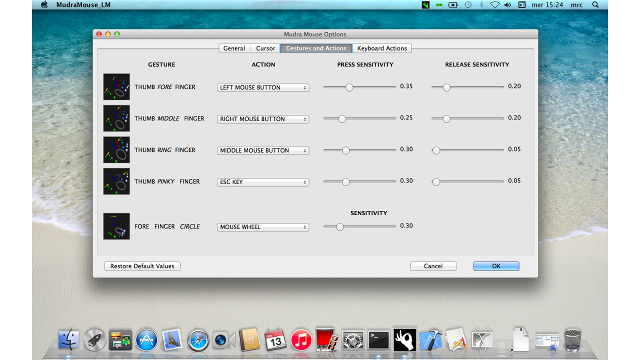Open the ruler, pencil and brush dock icon
Viewport: 640px width, 360px height.
coord(456,340)
